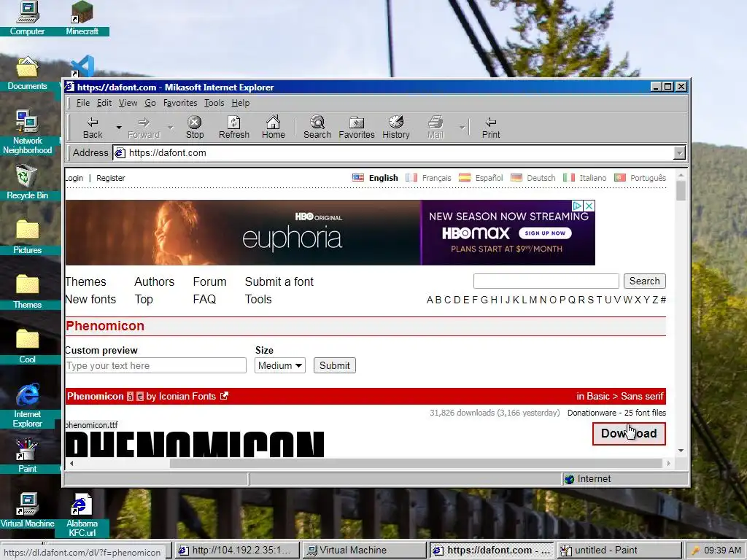The image size is (747, 560).
Task: Open the Submit a font link
Action: point(279,282)
